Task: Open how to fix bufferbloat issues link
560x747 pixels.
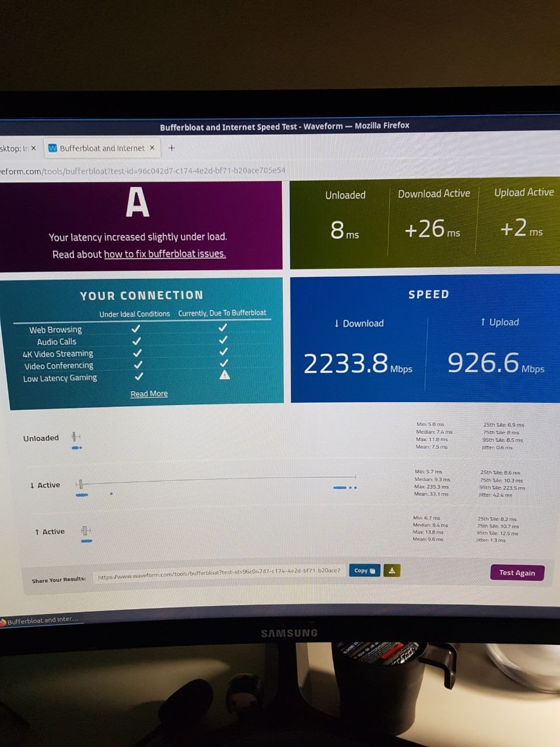Action: pos(164,254)
